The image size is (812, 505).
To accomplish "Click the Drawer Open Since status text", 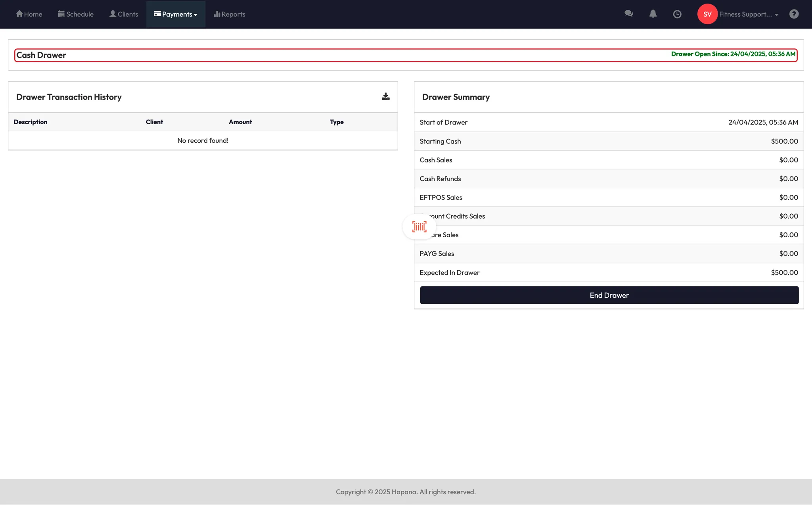I will click(733, 54).
